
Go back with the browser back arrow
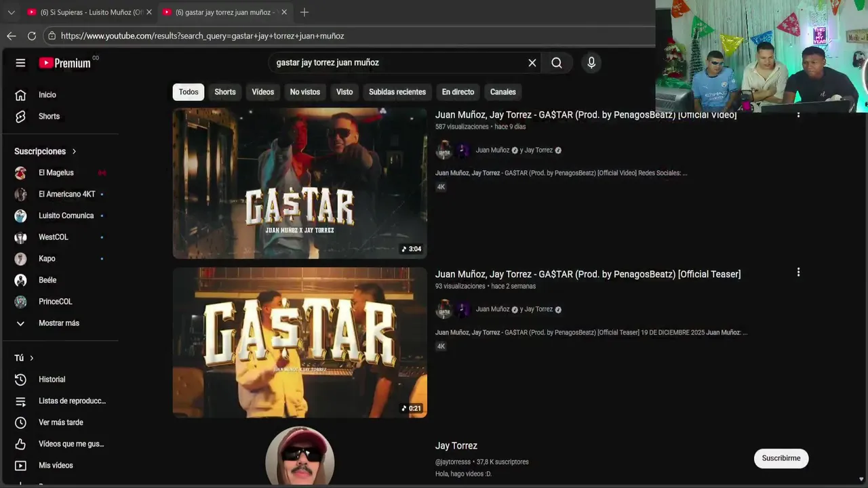12,36
